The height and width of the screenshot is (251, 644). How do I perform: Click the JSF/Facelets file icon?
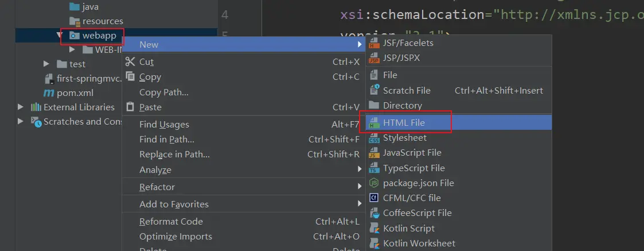(x=374, y=43)
